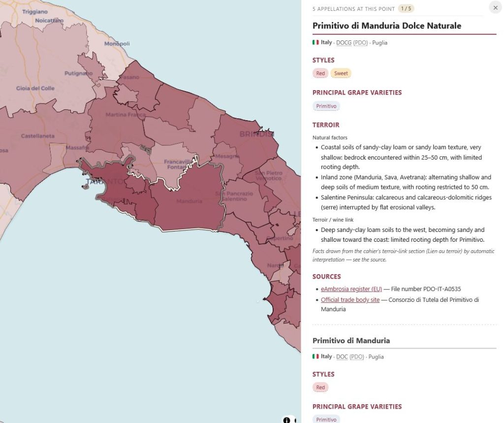Select the Sweet style tag
The height and width of the screenshot is (423, 504).
point(341,73)
